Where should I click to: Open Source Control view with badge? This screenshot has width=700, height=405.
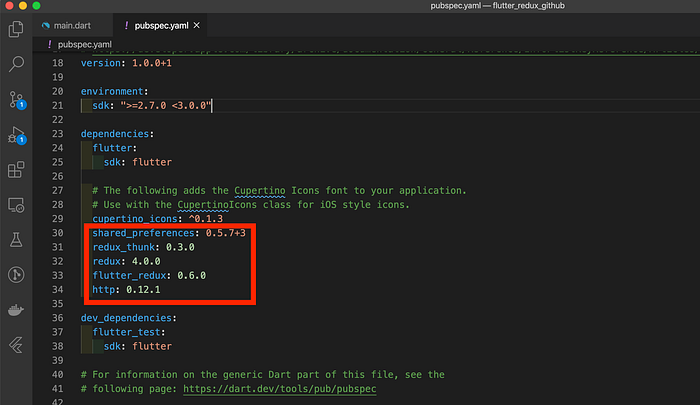[x=17, y=100]
